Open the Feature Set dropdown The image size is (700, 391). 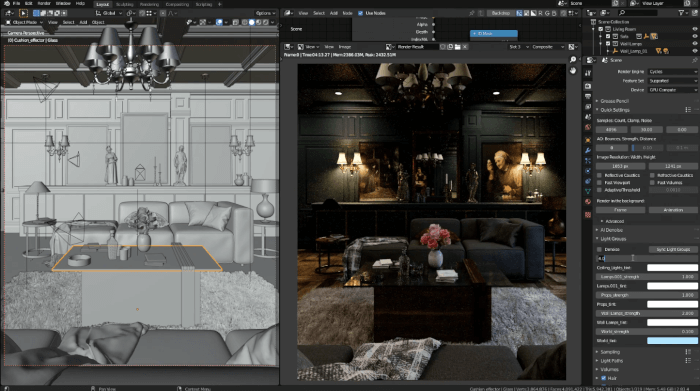[673, 81]
